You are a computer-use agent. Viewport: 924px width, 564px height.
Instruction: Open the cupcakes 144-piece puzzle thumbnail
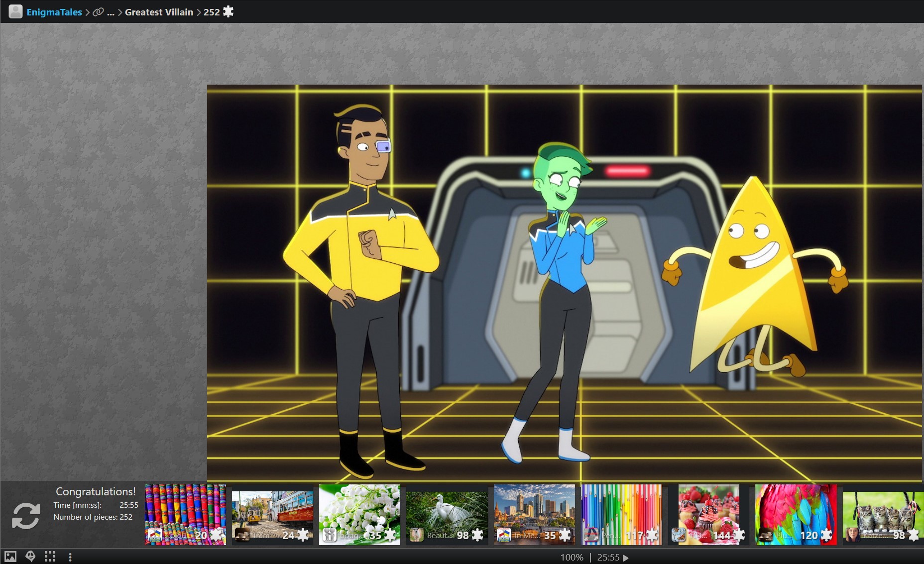[709, 514]
